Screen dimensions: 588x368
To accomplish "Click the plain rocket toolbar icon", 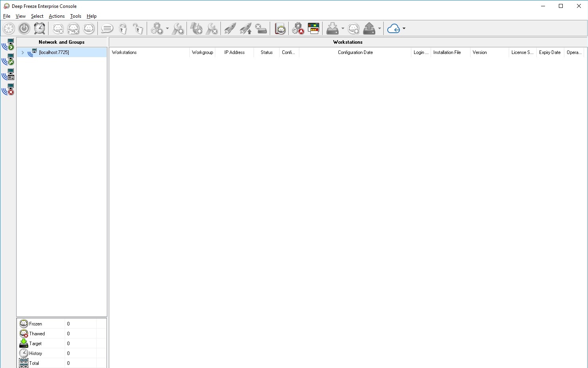I will pyautogui.click(x=230, y=28).
